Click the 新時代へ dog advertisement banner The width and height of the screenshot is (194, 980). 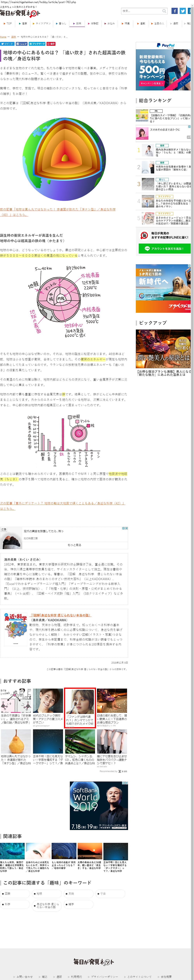pos(163,288)
